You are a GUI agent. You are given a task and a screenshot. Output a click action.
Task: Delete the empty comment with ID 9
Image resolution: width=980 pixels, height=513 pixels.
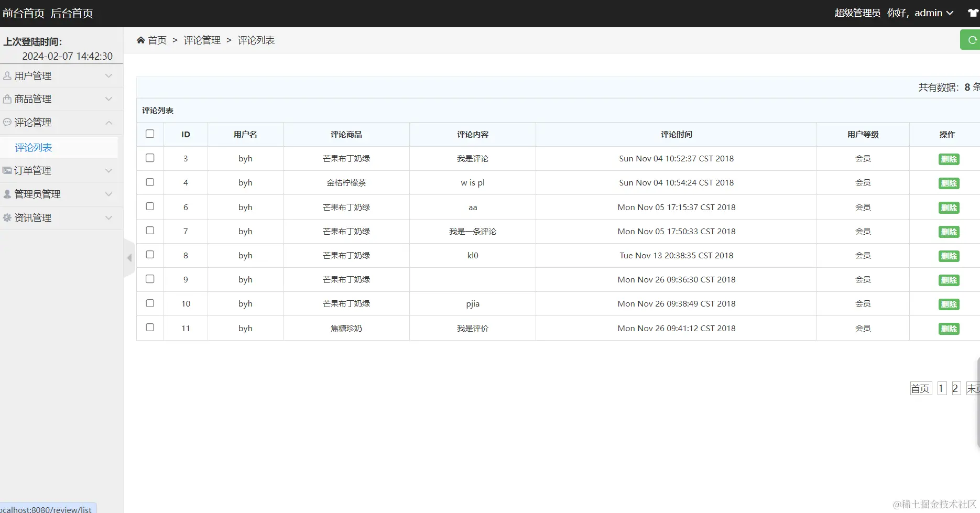coord(949,280)
